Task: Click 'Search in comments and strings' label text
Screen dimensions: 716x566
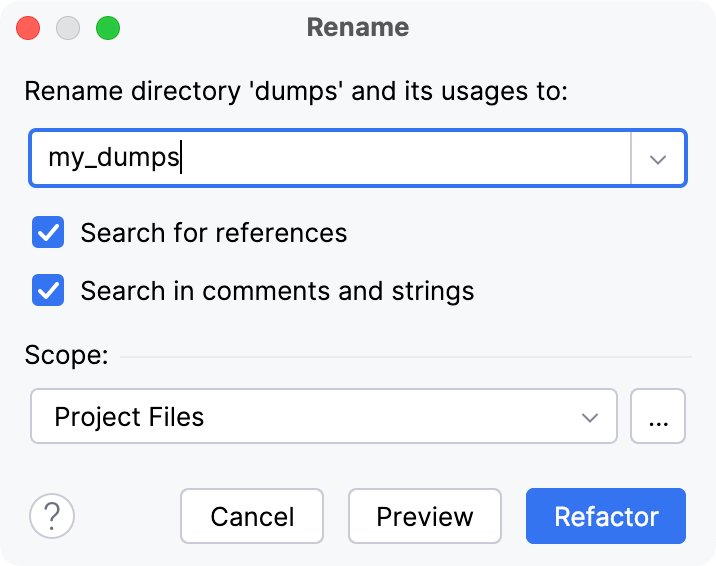Action: 277,291
